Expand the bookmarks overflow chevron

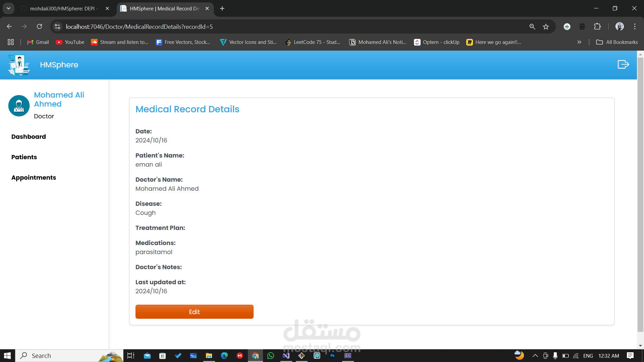point(579,42)
